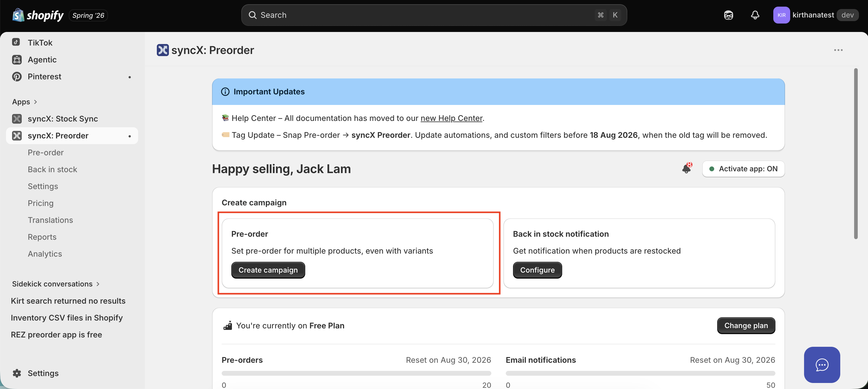Click the Create campaign button
This screenshot has height=389, width=868.
[x=268, y=270]
